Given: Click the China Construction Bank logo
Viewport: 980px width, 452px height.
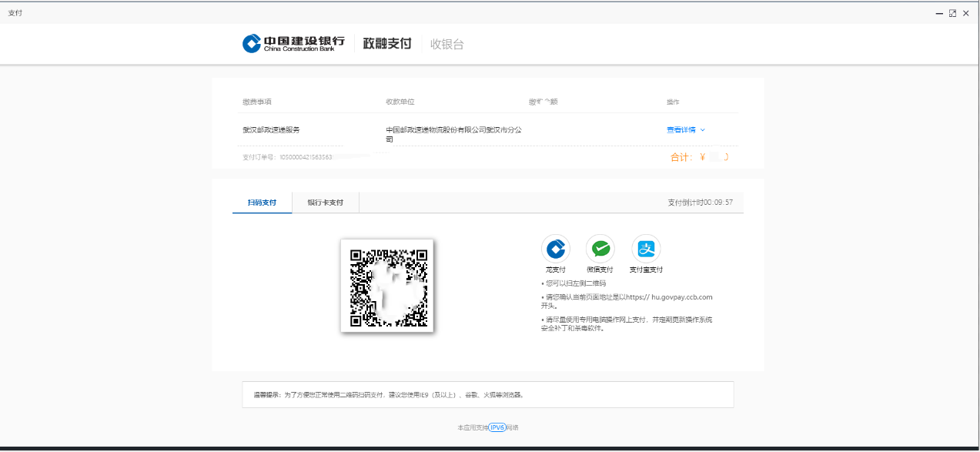Looking at the screenshot, I should point(293,44).
